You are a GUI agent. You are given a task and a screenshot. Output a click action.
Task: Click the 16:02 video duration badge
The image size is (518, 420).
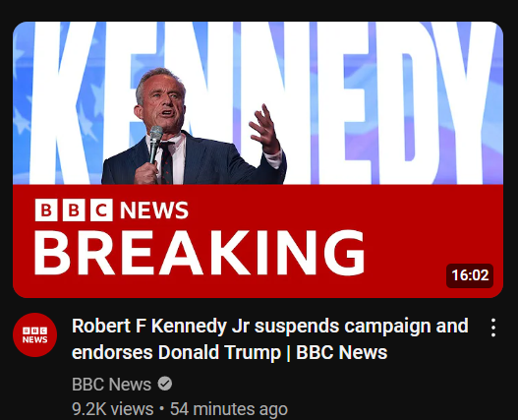click(x=470, y=275)
